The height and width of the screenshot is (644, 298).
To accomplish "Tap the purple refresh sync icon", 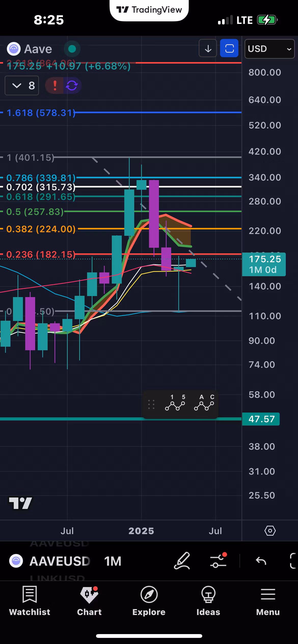I will [72, 85].
